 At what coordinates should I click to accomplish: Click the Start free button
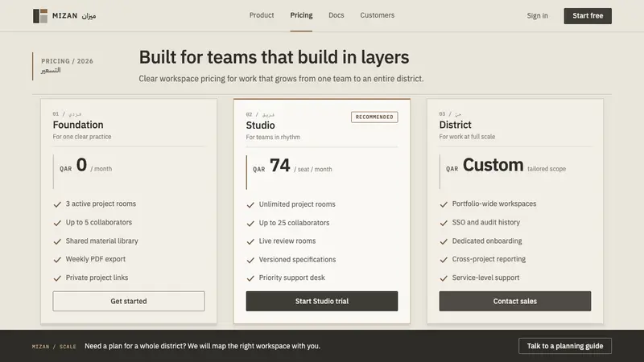[x=588, y=15]
